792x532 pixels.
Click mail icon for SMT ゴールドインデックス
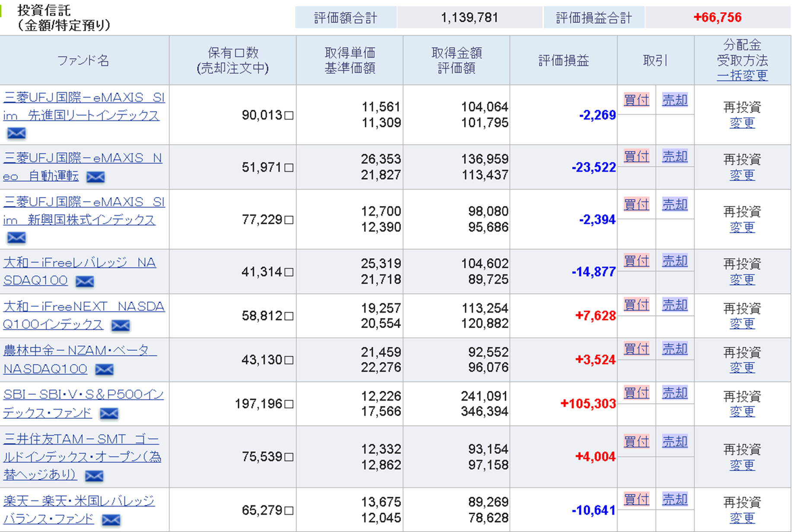pos(94,476)
